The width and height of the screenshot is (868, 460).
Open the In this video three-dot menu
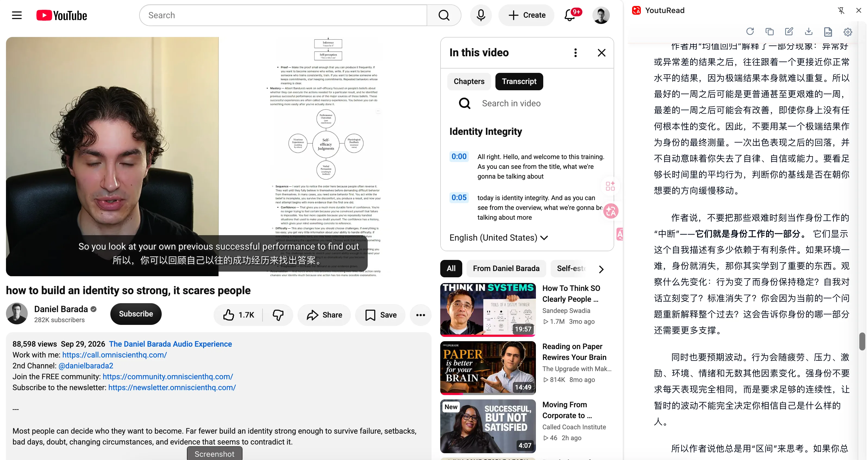[x=576, y=52]
